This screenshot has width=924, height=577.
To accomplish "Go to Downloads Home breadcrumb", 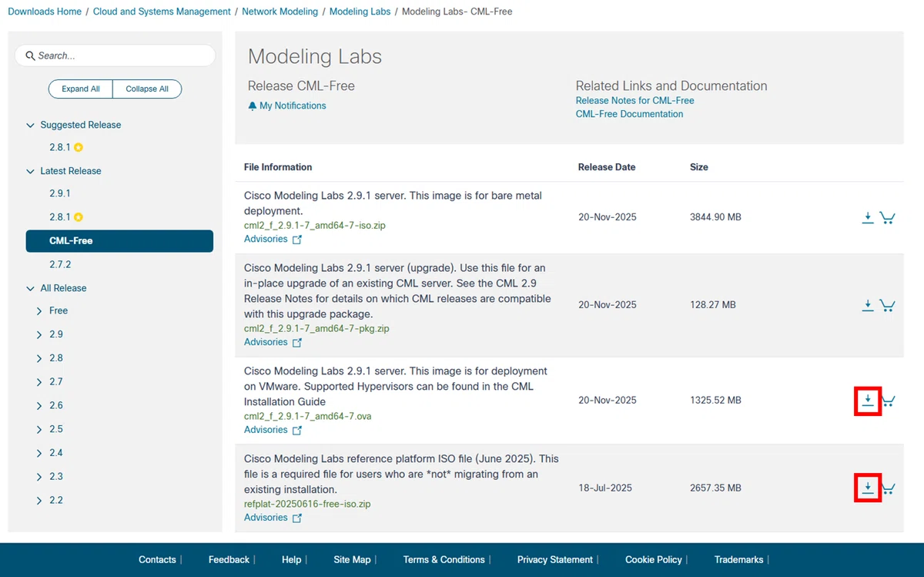I will pos(45,12).
